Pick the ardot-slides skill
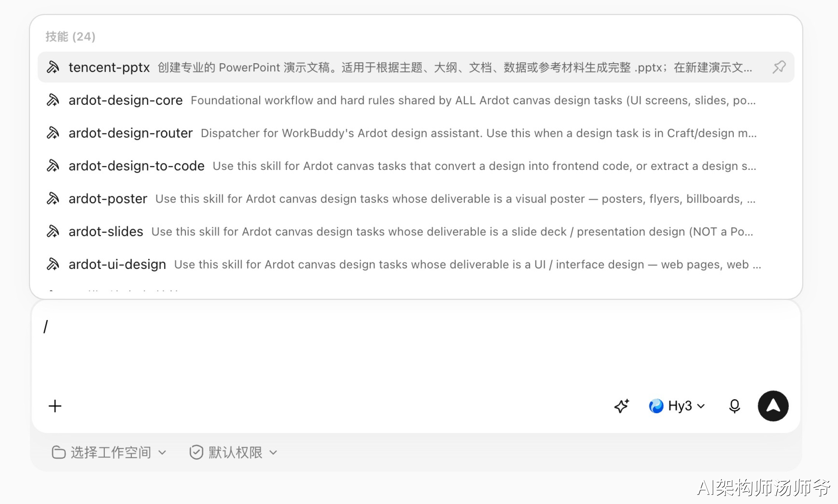The image size is (838, 504). pos(416,232)
